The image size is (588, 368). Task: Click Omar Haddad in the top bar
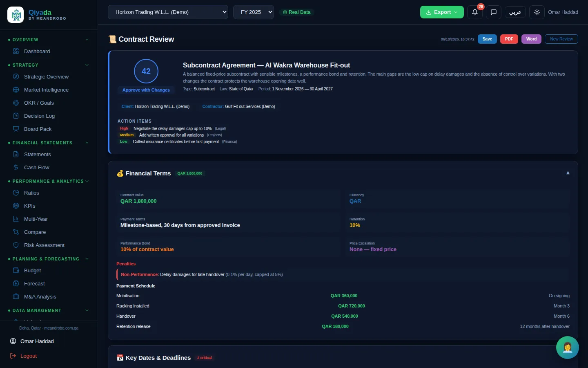[563, 12]
